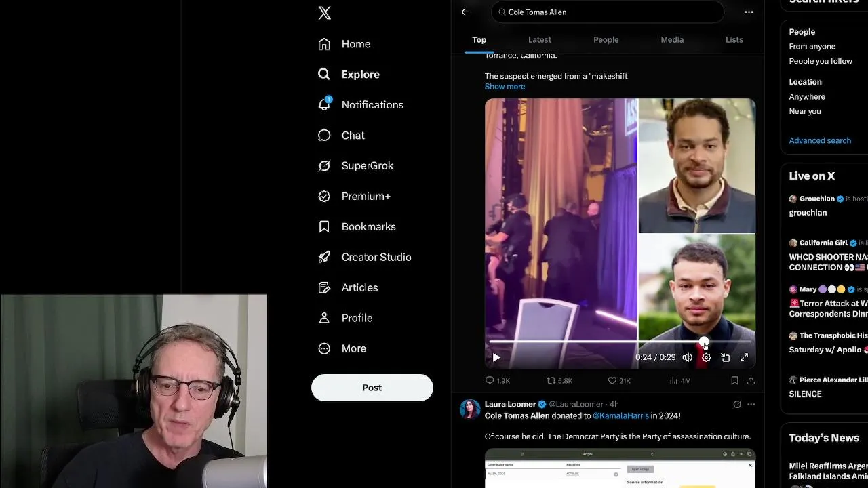Screen dimensions: 868x488
Task: Click the 0:24 / 0:29 timestamp
Action: pos(655,357)
